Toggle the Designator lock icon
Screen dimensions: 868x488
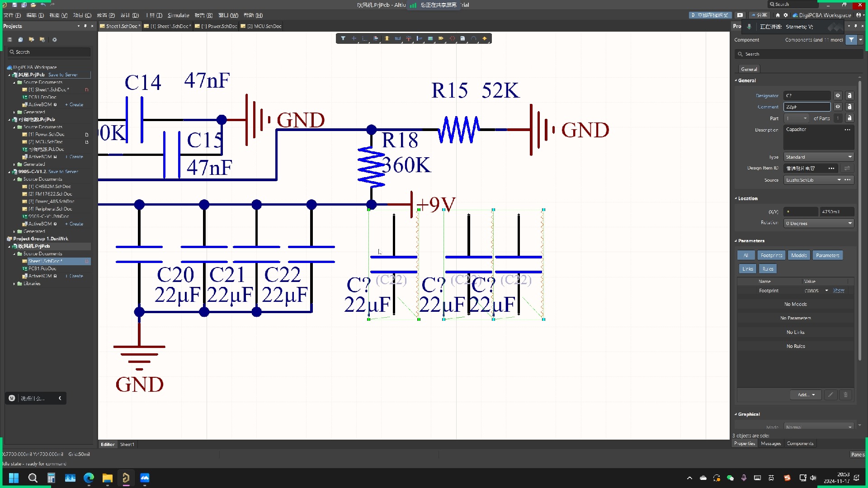click(849, 96)
